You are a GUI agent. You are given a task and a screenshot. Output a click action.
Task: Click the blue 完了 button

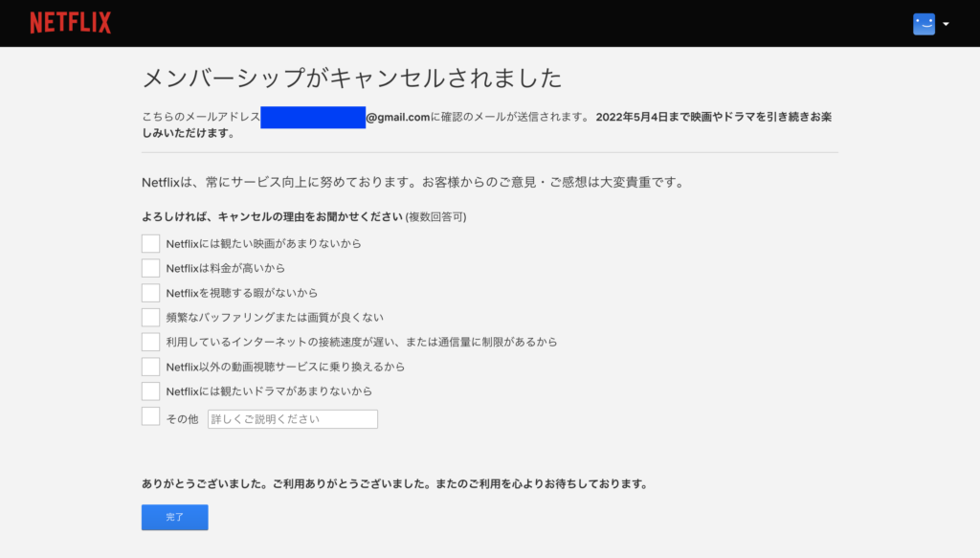175,518
